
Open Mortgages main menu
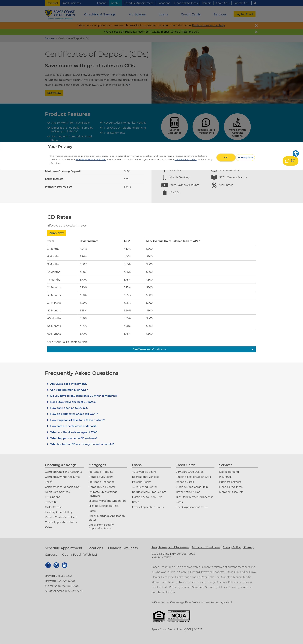tap(137, 14)
